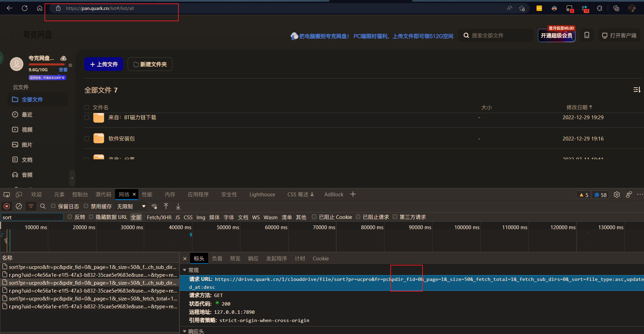Add this page to favorites star icon
644x334 pixels.
[522, 8]
